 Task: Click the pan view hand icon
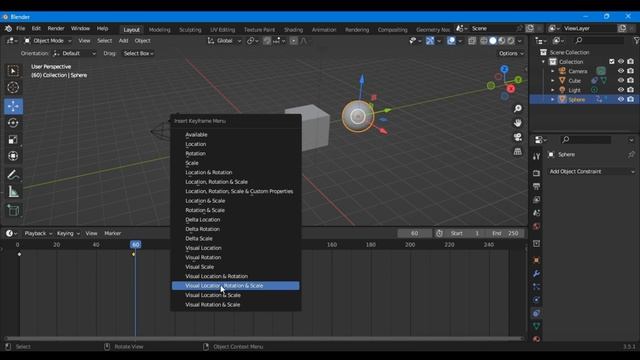[518, 123]
